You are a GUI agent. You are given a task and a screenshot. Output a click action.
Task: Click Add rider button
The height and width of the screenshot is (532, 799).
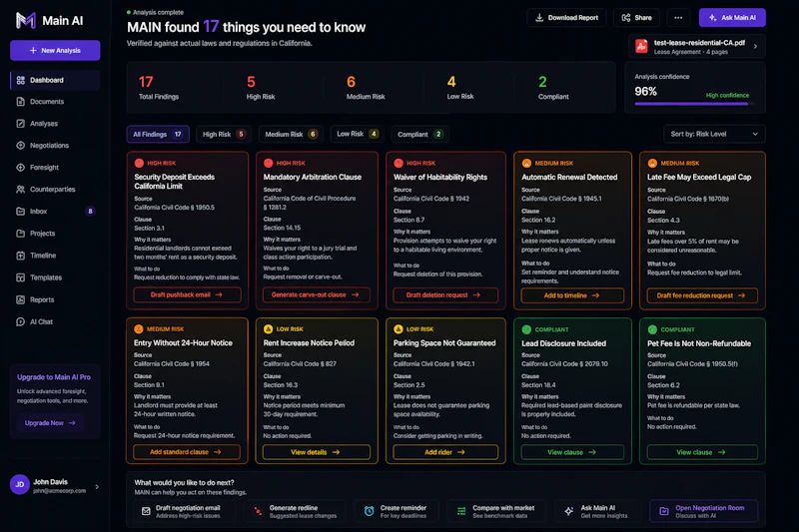coord(445,452)
